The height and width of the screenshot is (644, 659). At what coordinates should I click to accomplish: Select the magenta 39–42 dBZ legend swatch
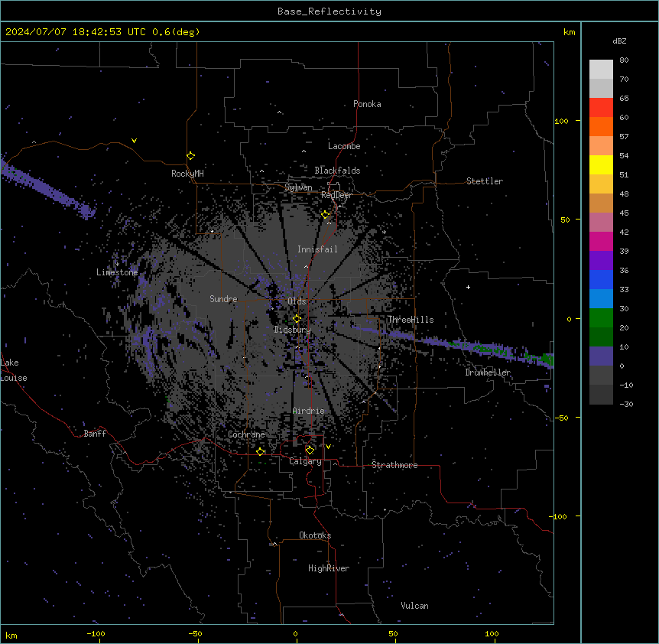[601, 241]
